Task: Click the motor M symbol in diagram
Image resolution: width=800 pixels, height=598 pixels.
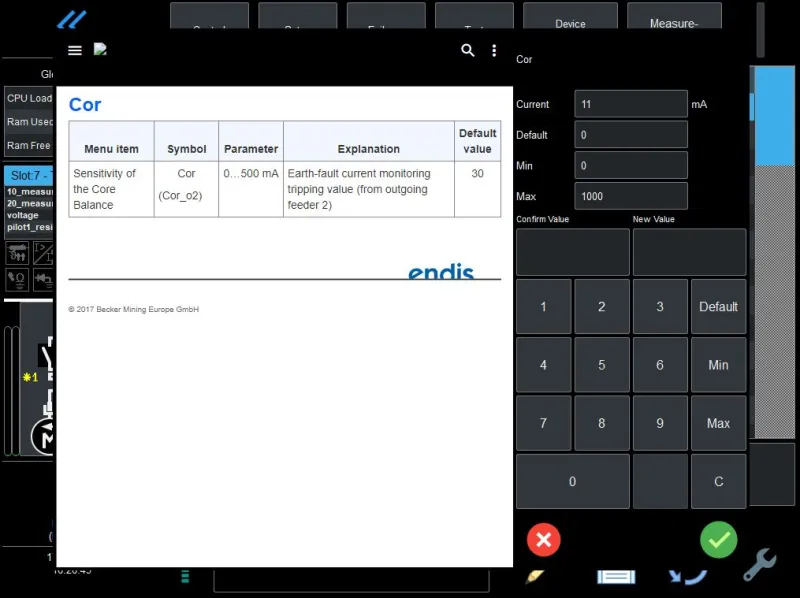Action: [x=43, y=436]
